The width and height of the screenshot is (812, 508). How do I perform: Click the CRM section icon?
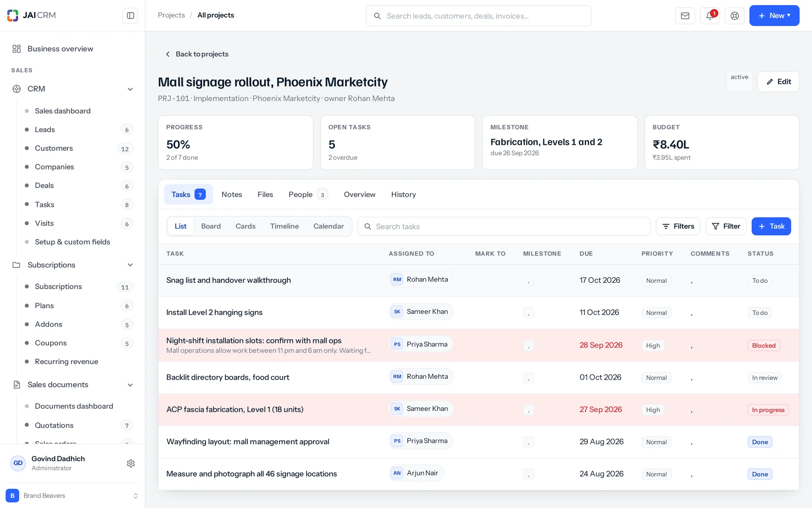[16, 89]
